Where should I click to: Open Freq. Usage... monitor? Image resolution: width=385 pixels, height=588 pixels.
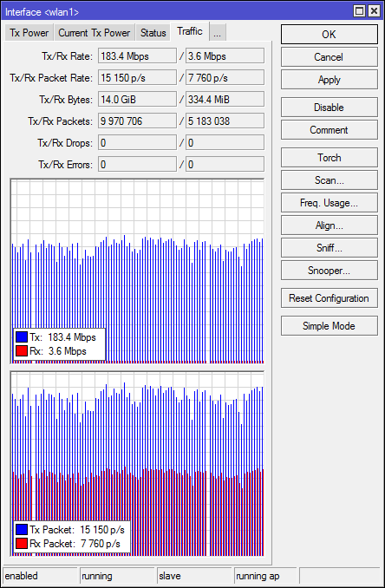coord(330,203)
